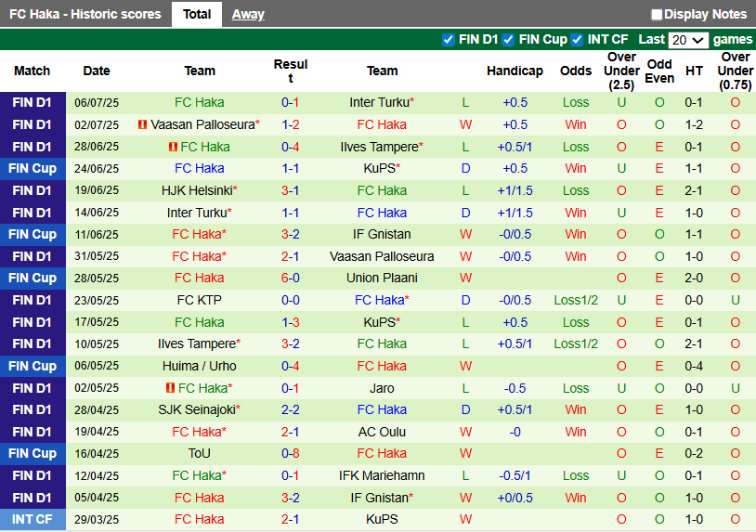Screen dimensions: 756x532
Task: Open KuPS team link on 29/03/25 row
Action: (x=382, y=520)
